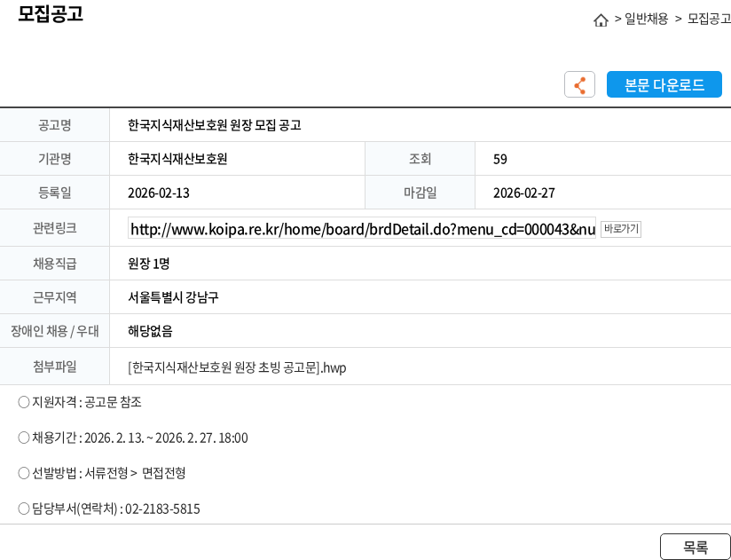The image size is (731, 560).
Task: Click the position value 원장 1명
Action: [149, 264]
